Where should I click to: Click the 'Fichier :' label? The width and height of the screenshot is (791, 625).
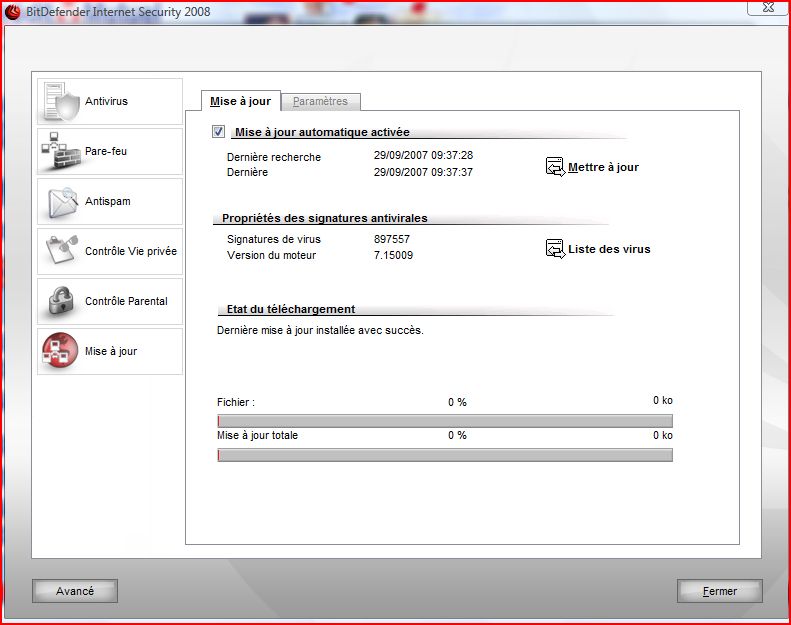236,403
